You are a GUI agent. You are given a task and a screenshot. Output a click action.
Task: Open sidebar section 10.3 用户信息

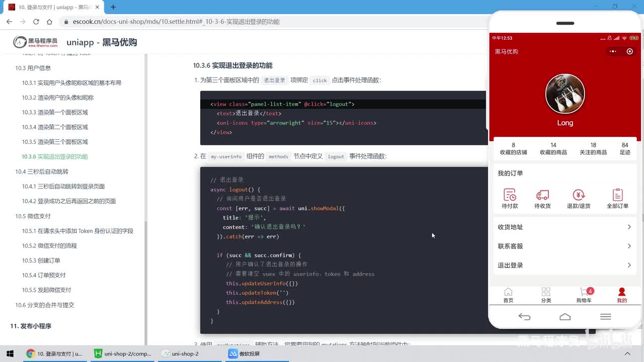pos(33,68)
